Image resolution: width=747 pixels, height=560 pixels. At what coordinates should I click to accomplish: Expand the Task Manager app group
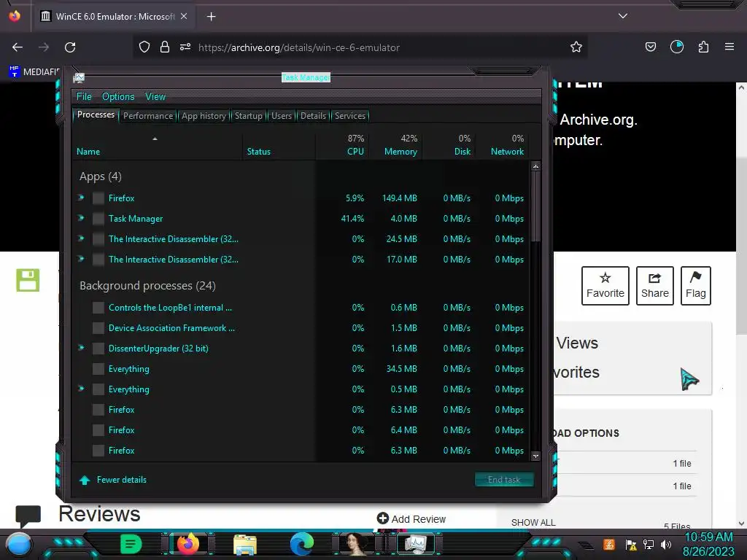(x=81, y=218)
